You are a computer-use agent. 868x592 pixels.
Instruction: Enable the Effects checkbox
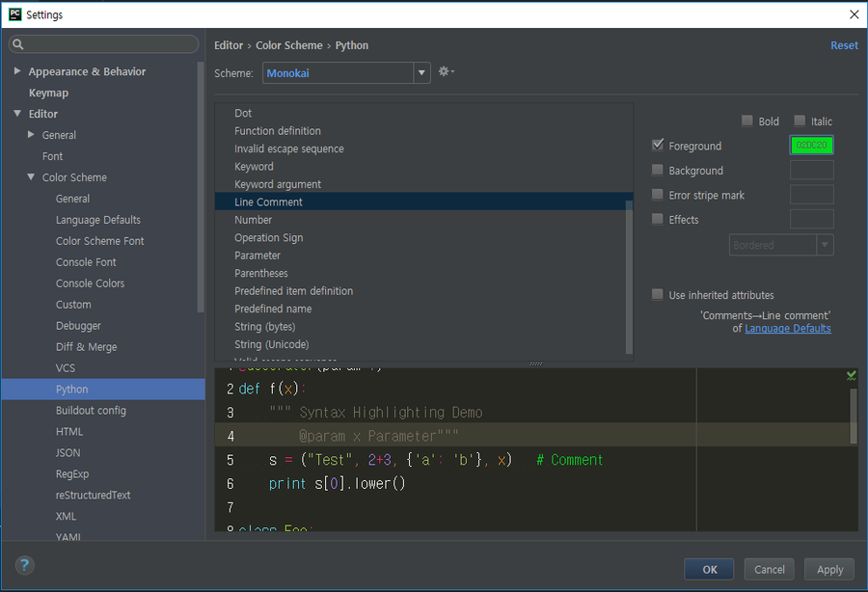click(657, 219)
